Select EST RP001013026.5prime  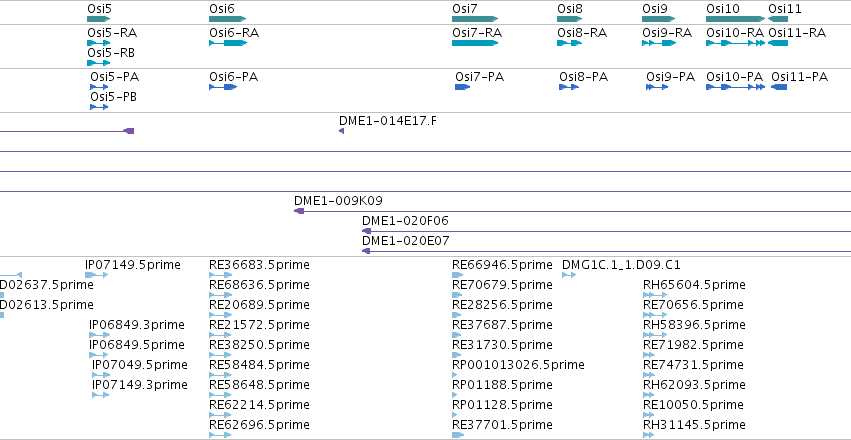pos(456,375)
